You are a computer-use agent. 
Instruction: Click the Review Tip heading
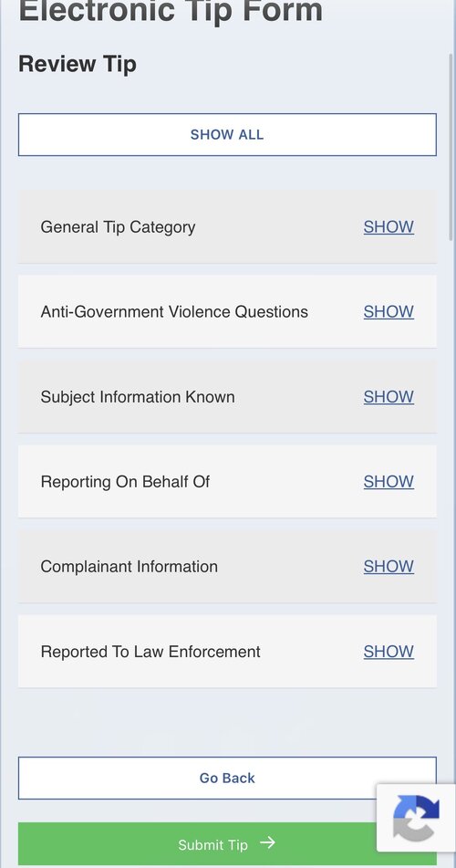click(78, 64)
